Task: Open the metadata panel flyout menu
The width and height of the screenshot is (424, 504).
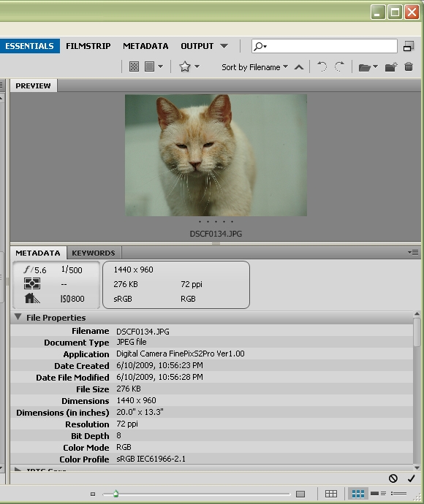Action: pyautogui.click(x=413, y=252)
